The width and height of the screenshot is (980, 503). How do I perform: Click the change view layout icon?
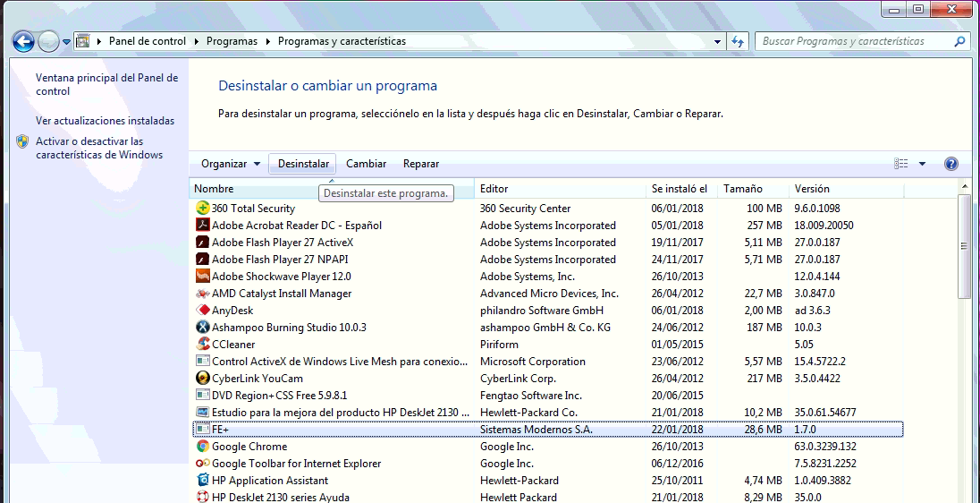tap(901, 164)
